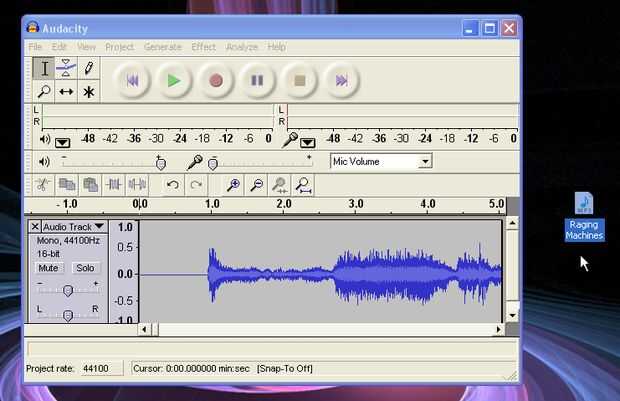Open the Analyze menu
This screenshot has width=620, height=401.
click(242, 47)
